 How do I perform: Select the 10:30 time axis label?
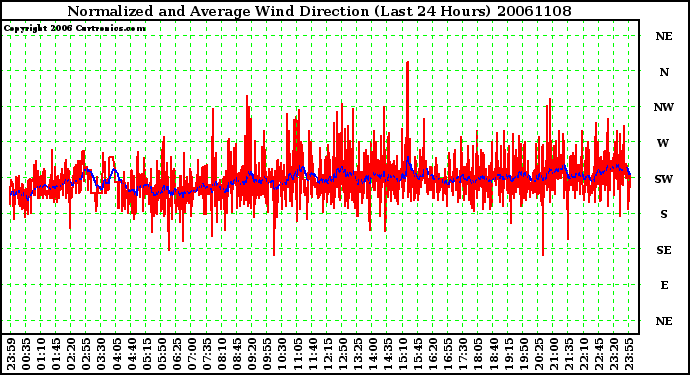click(x=281, y=354)
